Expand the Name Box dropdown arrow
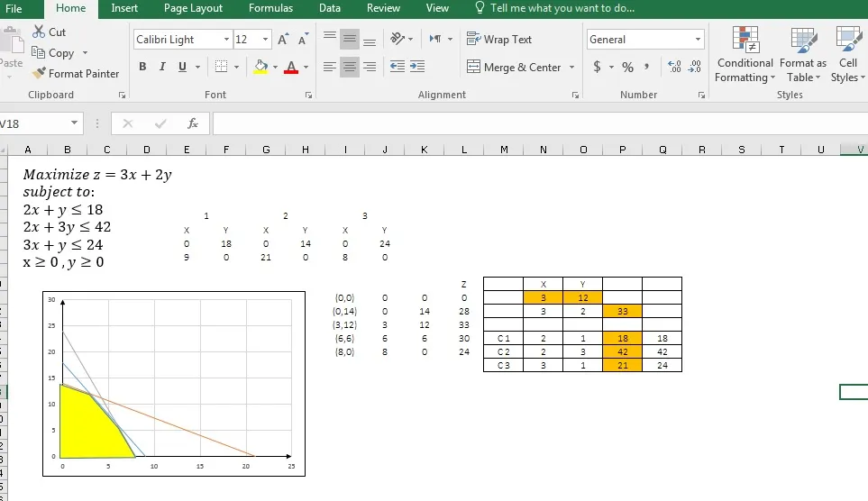 point(74,123)
